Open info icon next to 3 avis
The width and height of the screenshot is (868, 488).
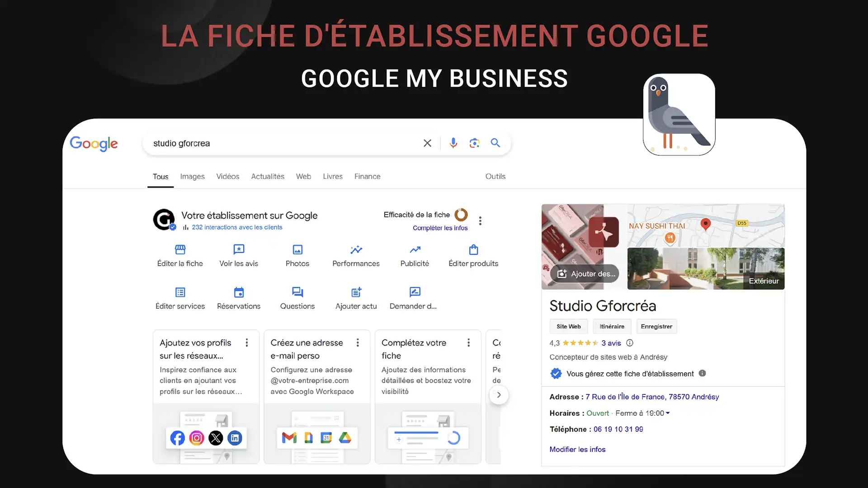point(630,343)
